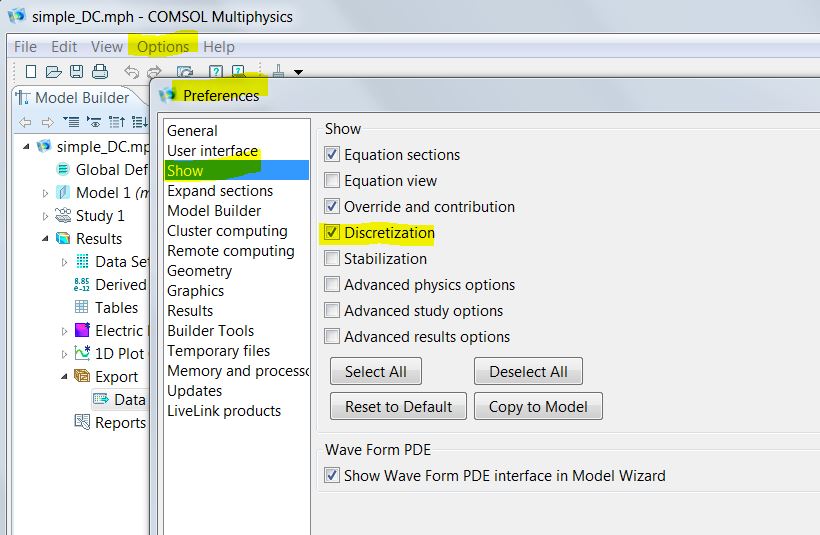Click the Model Builder move-up list icon

[x=117, y=122]
